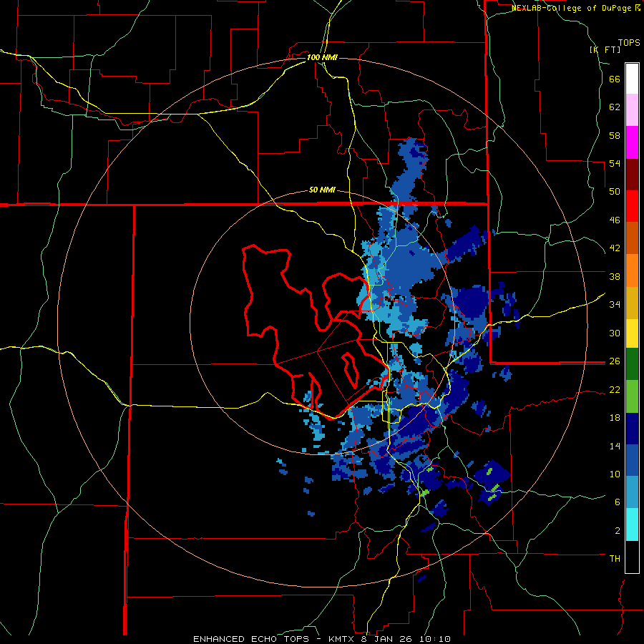Click the magenta legend swatch

point(632,142)
